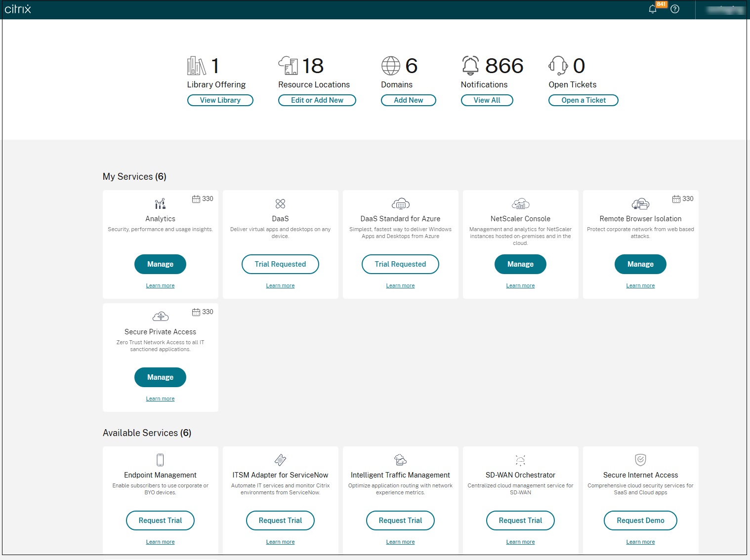
Task: Click the Resource Locations cloud building icon
Action: (x=289, y=66)
